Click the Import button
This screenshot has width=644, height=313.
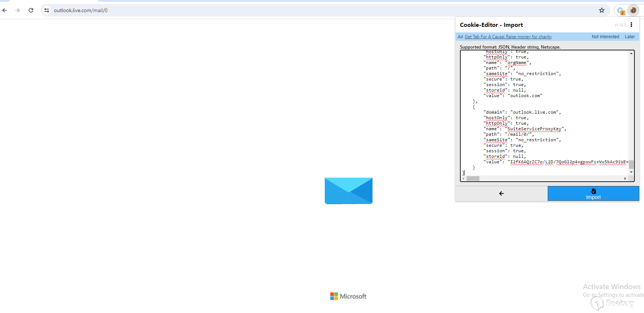[593, 193]
